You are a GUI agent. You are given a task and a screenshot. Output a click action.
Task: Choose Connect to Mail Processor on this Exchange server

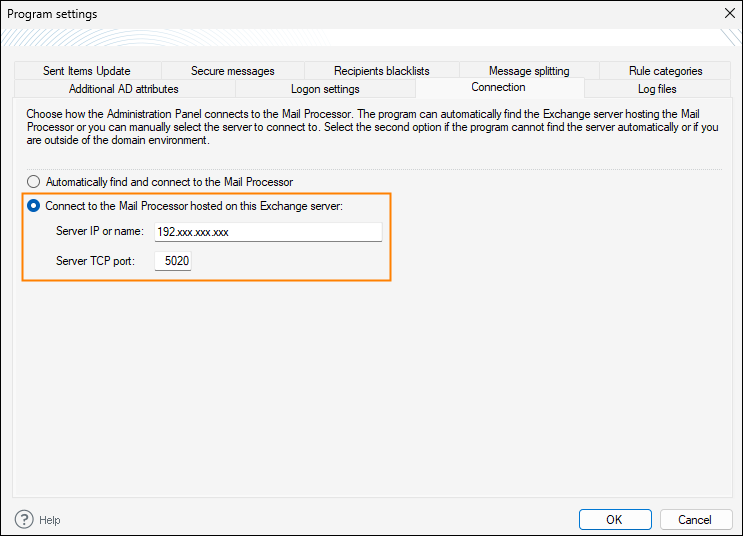point(34,206)
